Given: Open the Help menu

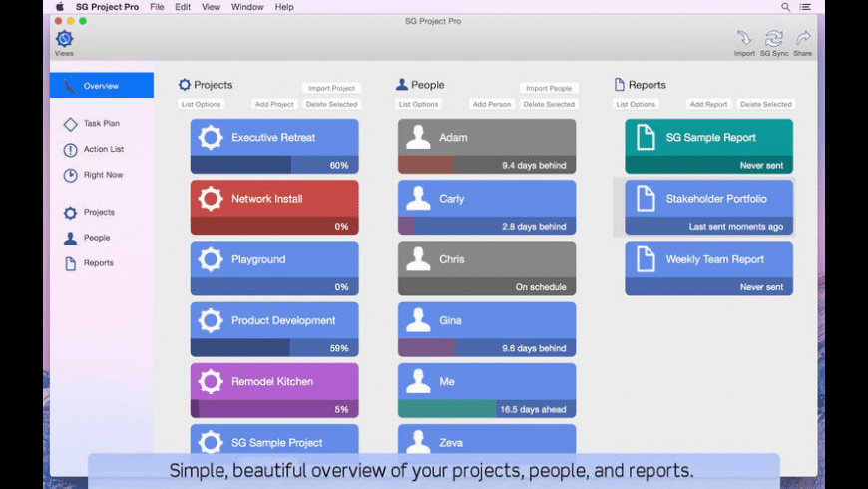Looking at the screenshot, I should click(x=284, y=7).
